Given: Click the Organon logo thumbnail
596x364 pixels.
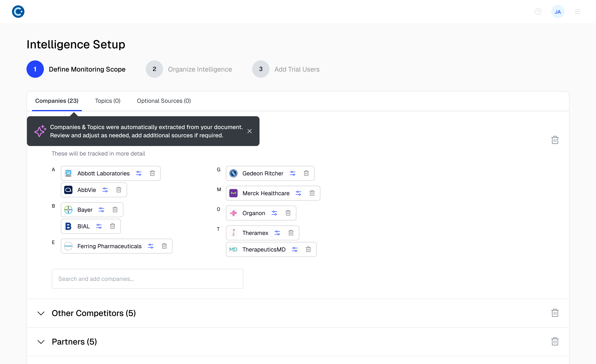Looking at the screenshot, I should coord(233,213).
